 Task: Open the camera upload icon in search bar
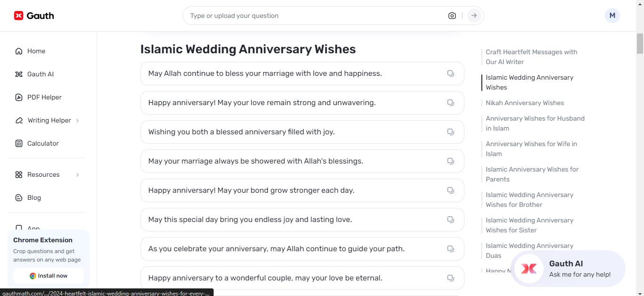[452, 15]
